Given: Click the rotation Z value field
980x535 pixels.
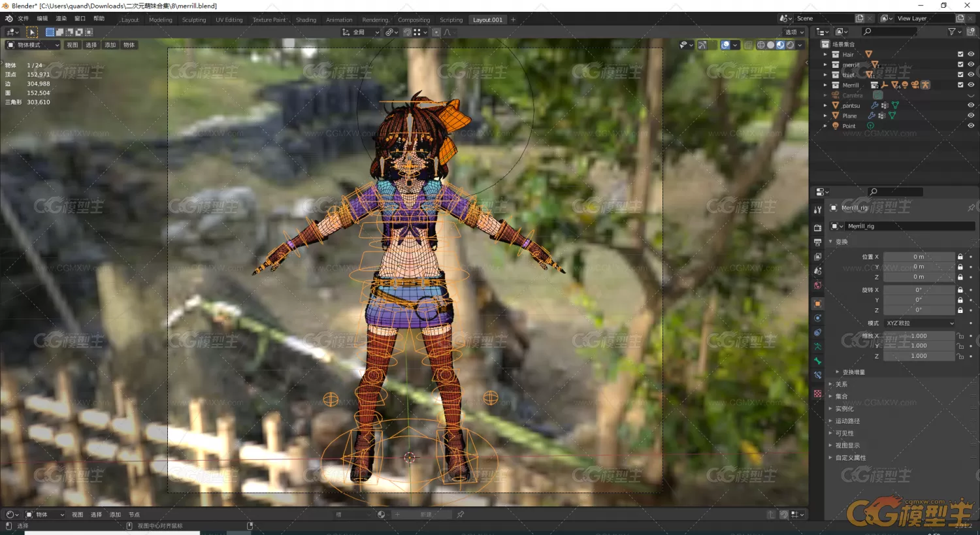Looking at the screenshot, I should pyautogui.click(x=919, y=310).
